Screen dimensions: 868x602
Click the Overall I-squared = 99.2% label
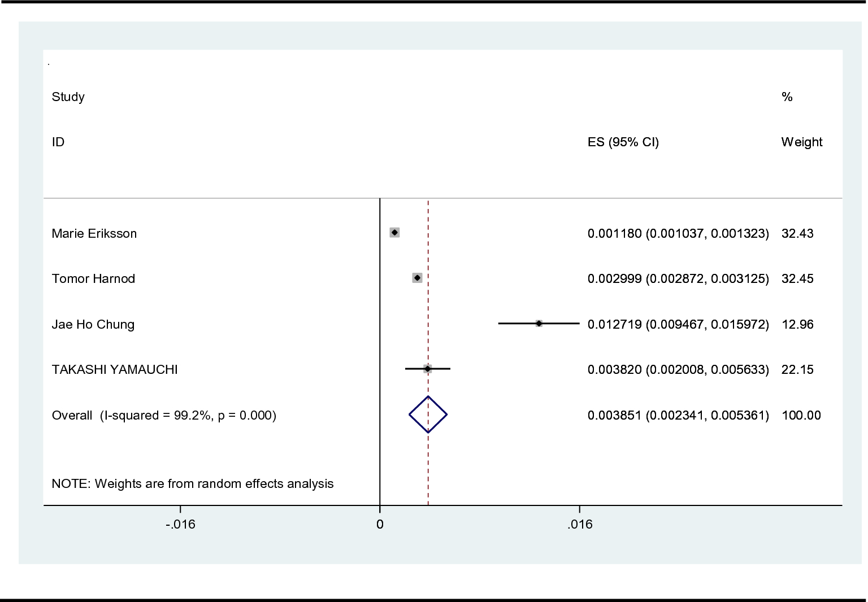[164, 416]
